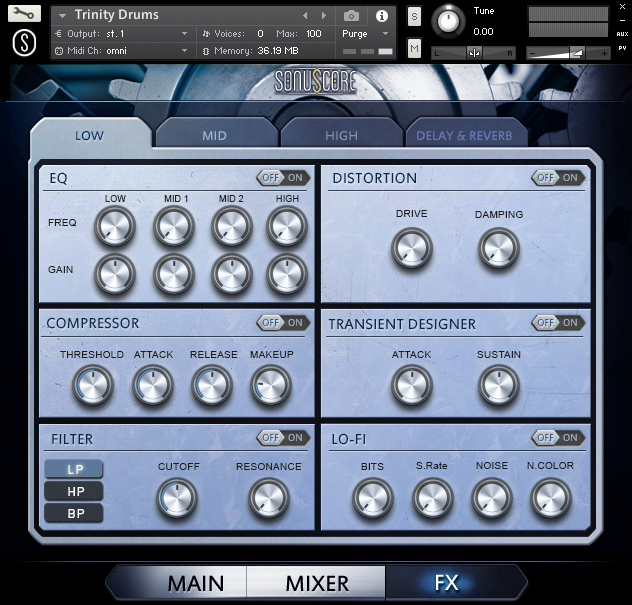Open the wrench instrument edit mode
Screen dimensions: 632x605
[x=24, y=14]
